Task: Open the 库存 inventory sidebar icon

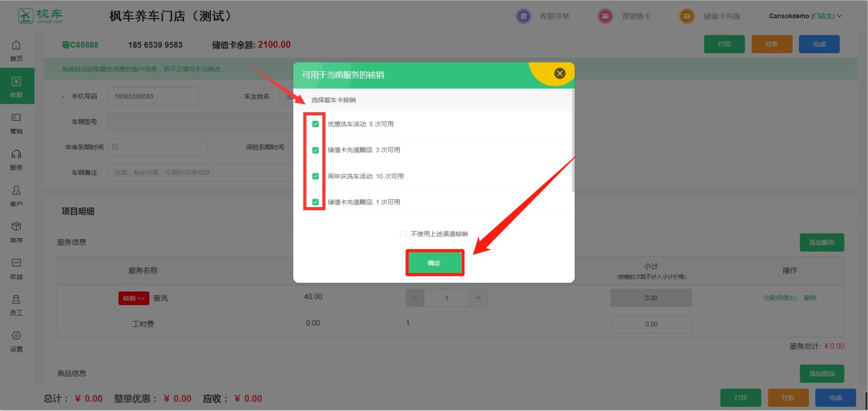Action: pos(16,232)
